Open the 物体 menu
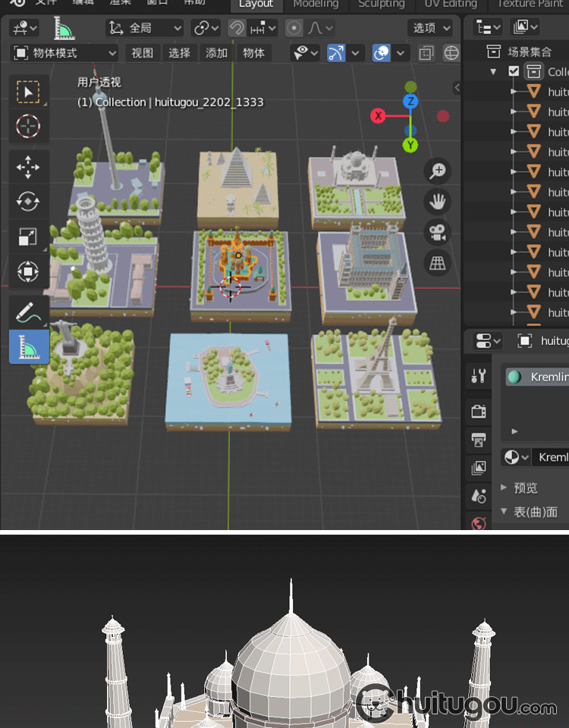569x728 pixels. pyautogui.click(x=253, y=53)
